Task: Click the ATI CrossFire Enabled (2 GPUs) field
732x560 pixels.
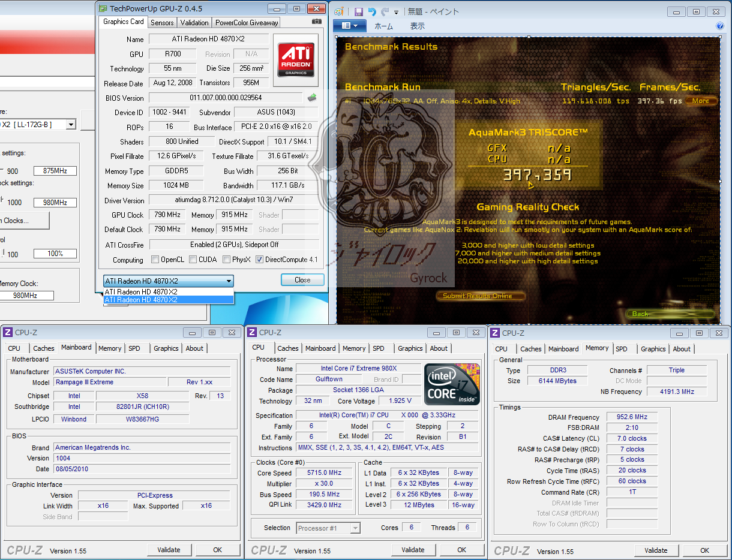Action: (x=234, y=245)
